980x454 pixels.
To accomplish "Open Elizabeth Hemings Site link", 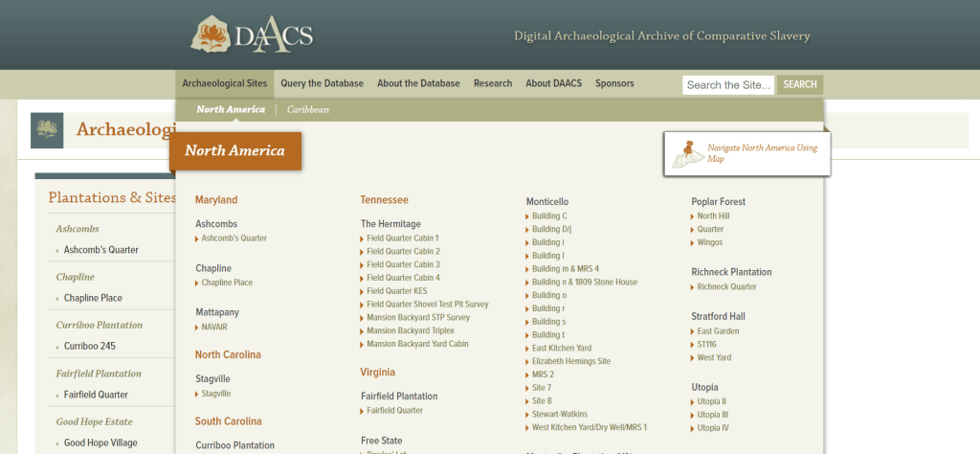I will pos(571,361).
